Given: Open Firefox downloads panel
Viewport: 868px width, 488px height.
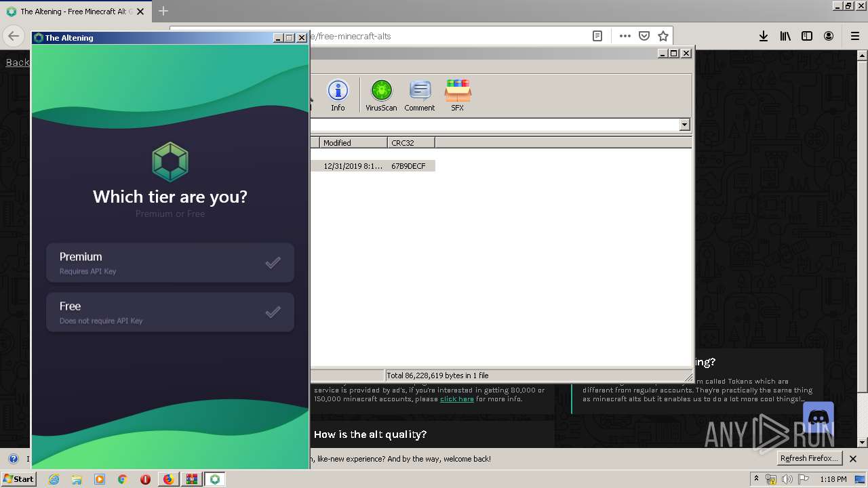Looking at the screenshot, I should point(764,36).
